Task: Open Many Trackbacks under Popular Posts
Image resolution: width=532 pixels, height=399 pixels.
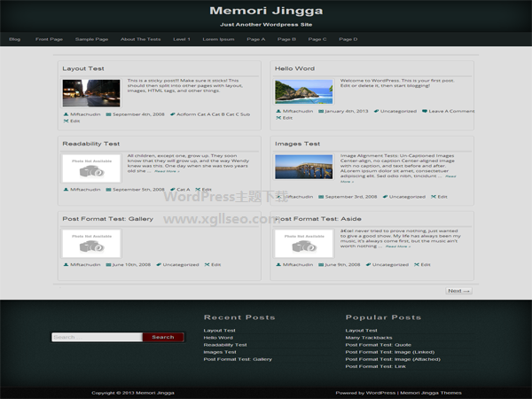Action: pos(369,338)
